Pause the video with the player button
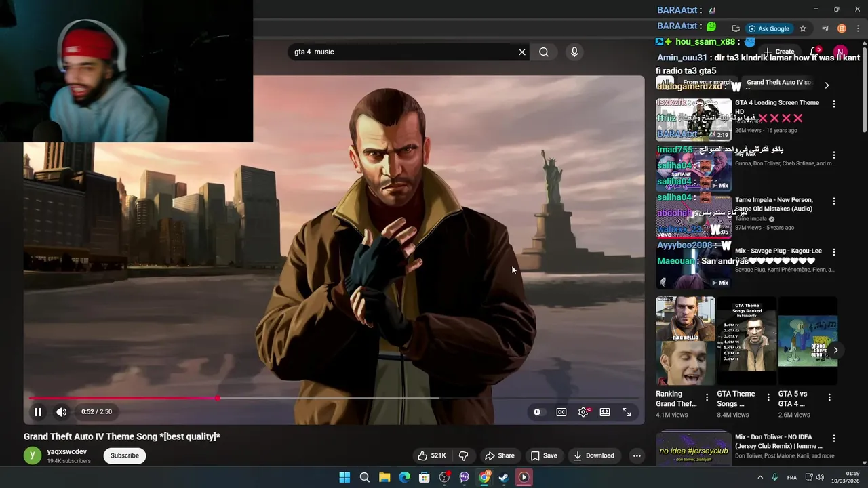 38,411
